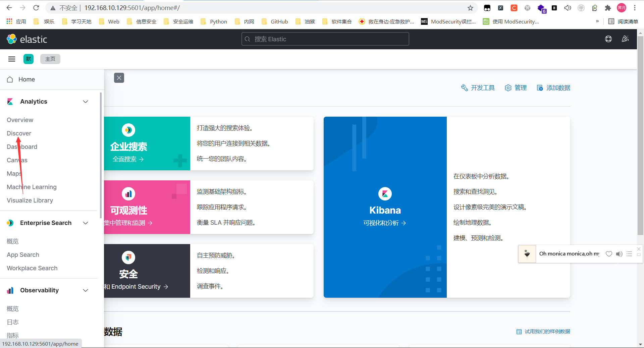
Task: Open the newsfeed icon in header
Action: coord(625,39)
